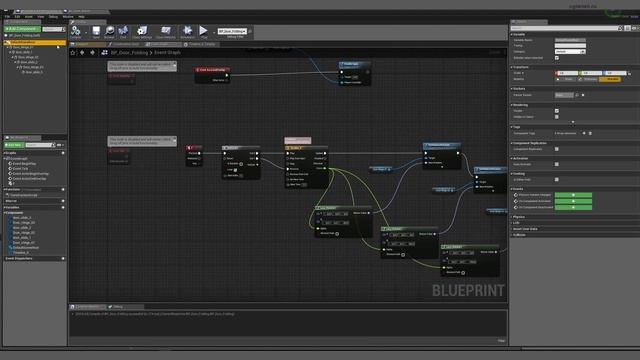
Task: Open the Asset menu
Action: [29, 17]
